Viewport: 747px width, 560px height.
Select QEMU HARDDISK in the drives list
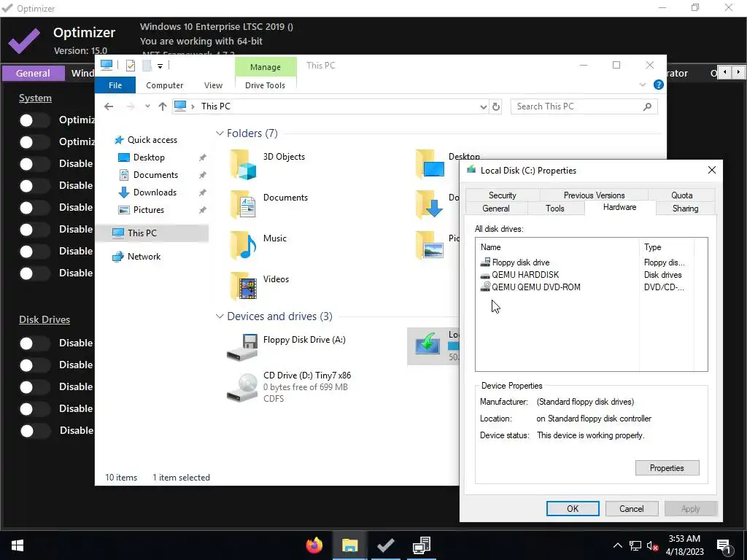pos(519,274)
